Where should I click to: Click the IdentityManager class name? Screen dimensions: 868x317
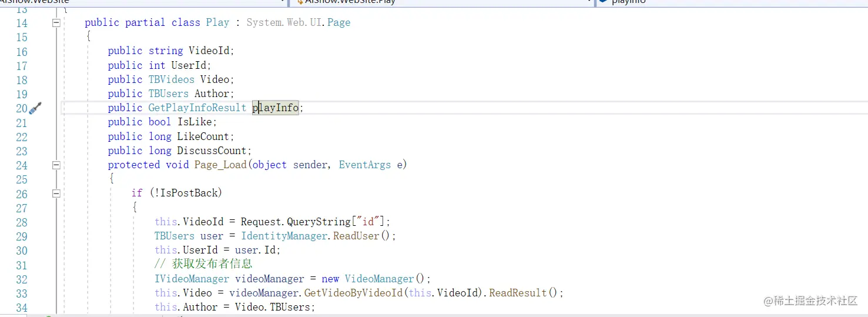click(284, 236)
